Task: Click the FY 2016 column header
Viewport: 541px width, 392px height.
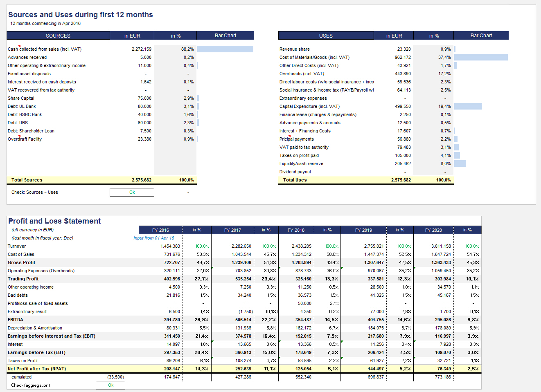Action: (x=160, y=230)
